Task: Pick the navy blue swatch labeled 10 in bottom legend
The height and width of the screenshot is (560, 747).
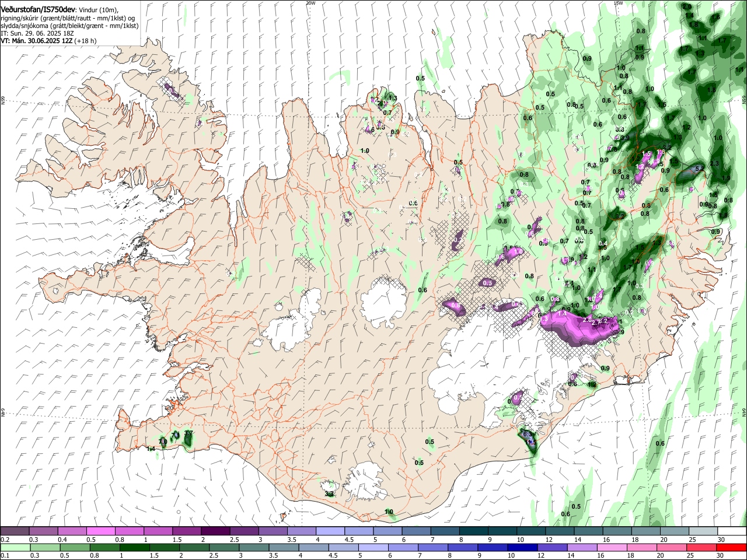Action: point(521,547)
